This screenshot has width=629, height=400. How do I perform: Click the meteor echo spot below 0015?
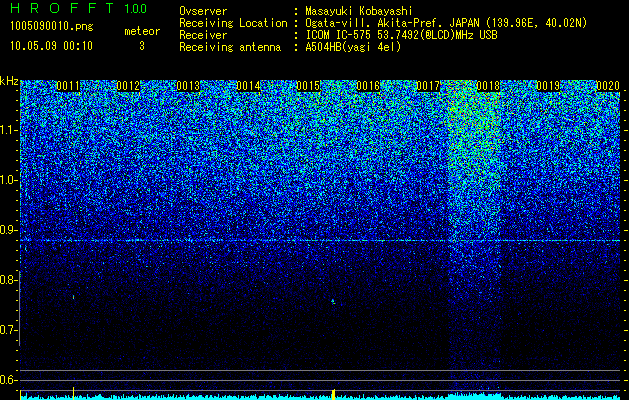click(333, 301)
